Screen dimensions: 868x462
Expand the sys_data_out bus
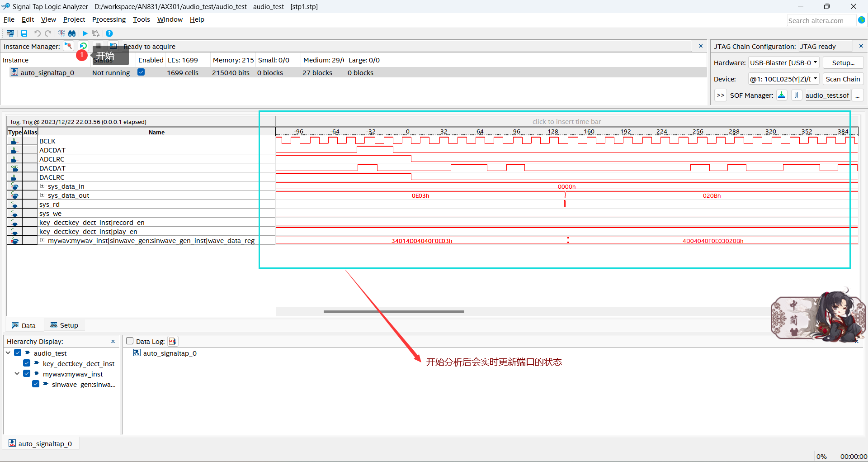(42, 195)
